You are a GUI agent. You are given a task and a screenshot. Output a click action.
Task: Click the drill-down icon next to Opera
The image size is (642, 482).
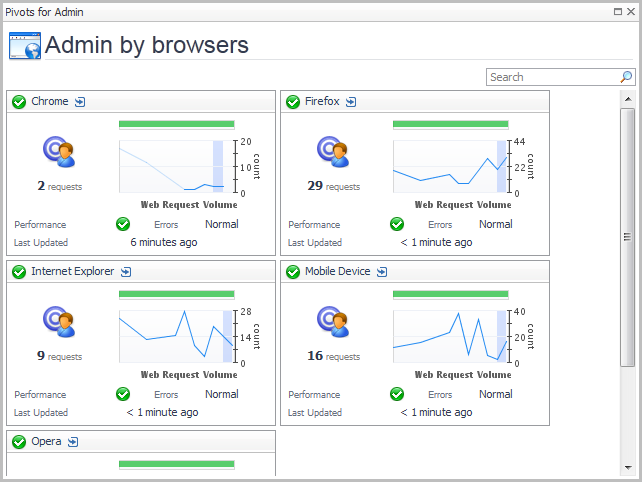(72, 442)
